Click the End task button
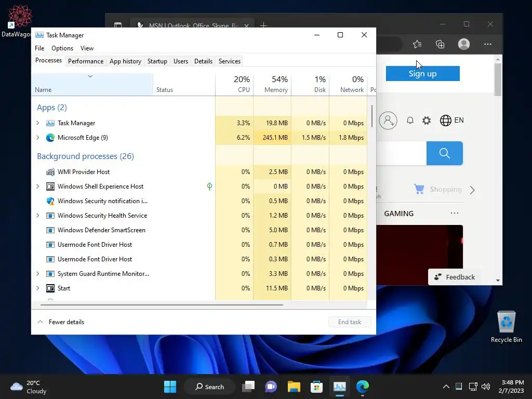The image size is (532, 399). (350, 322)
